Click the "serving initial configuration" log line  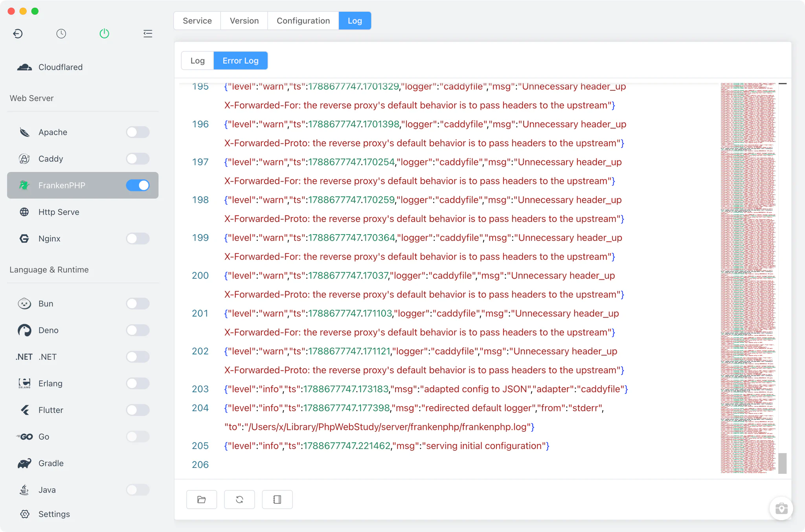386,446
